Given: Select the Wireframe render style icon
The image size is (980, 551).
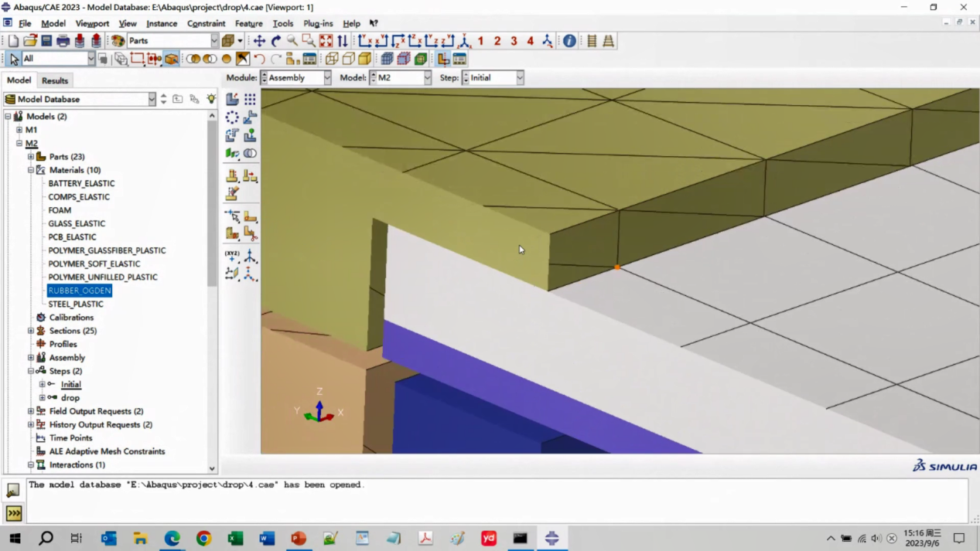Looking at the screenshot, I should (332, 59).
